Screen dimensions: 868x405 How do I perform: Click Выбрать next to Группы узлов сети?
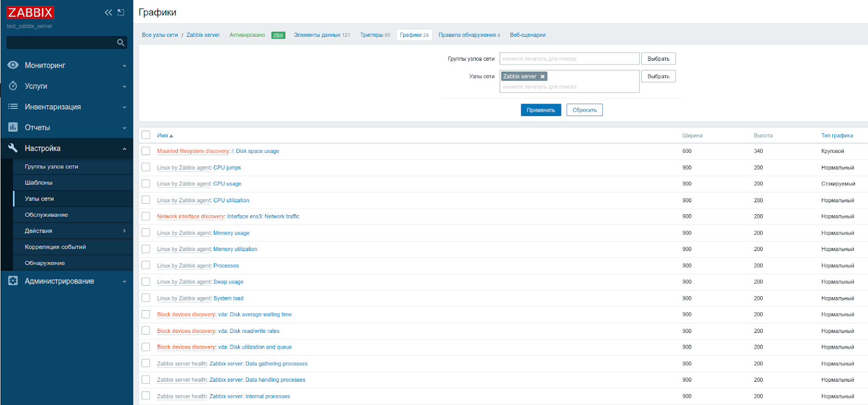(659, 59)
